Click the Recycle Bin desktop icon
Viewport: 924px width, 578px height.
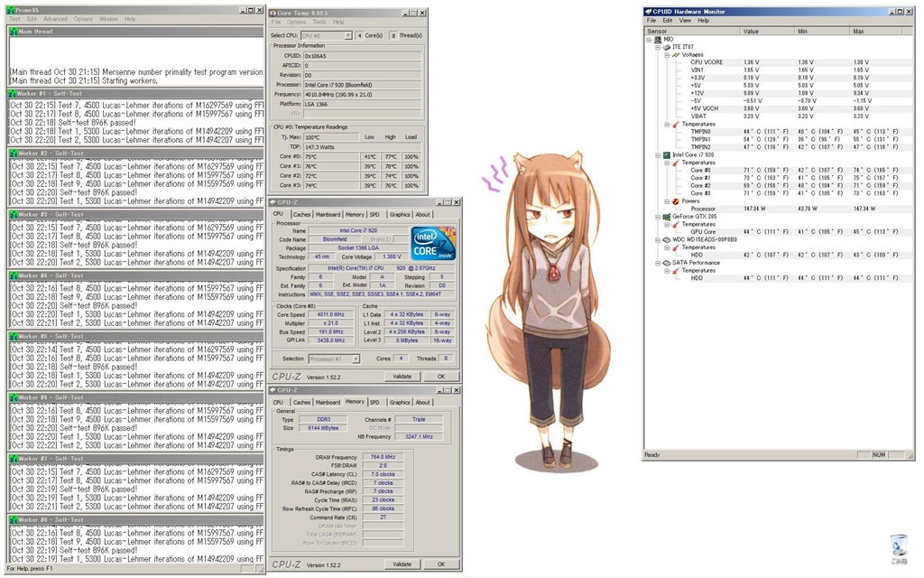[x=898, y=545]
